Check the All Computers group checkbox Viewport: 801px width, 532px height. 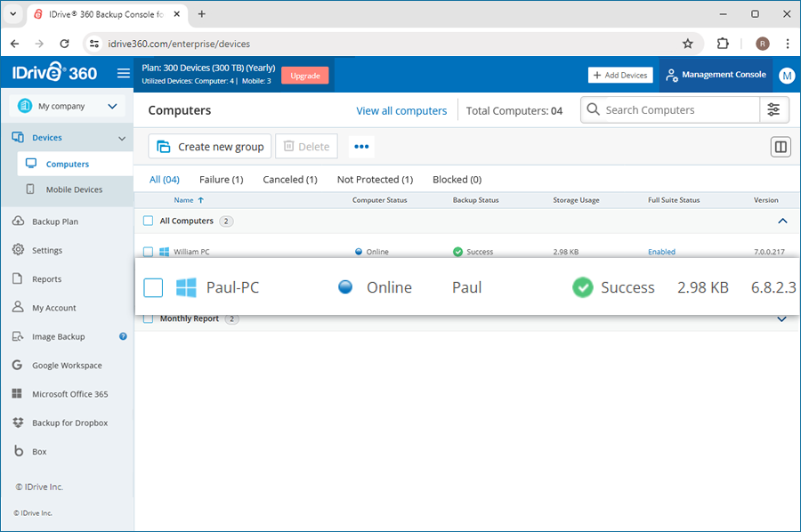[x=148, y=221]
